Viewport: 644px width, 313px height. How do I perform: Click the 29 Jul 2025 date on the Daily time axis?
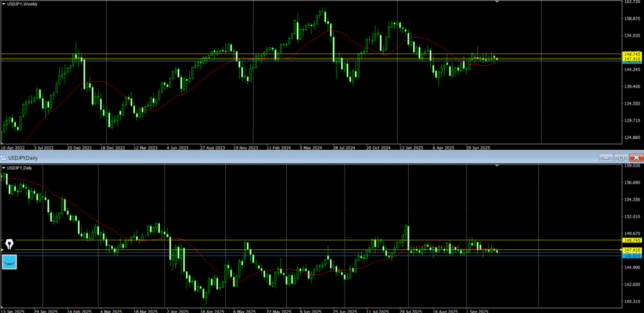point(408,310)
